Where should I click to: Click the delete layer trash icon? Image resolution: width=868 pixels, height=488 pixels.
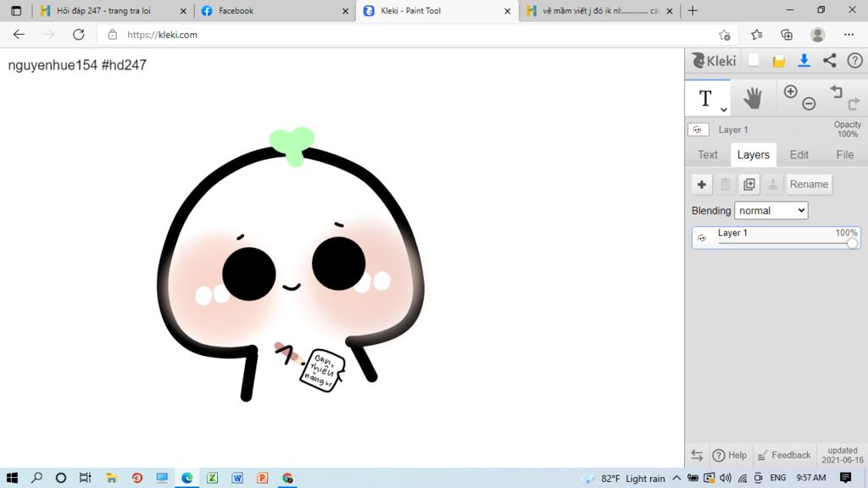tap(726, 184)
